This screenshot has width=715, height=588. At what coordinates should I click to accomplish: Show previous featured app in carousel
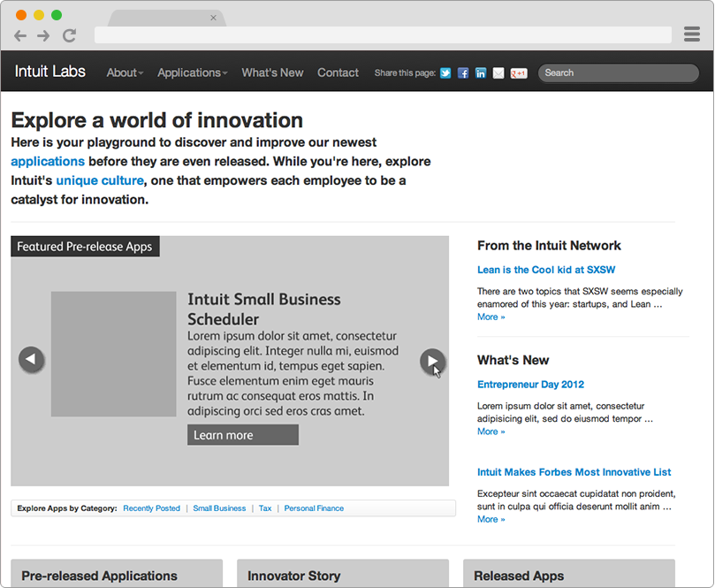[31, 360]
